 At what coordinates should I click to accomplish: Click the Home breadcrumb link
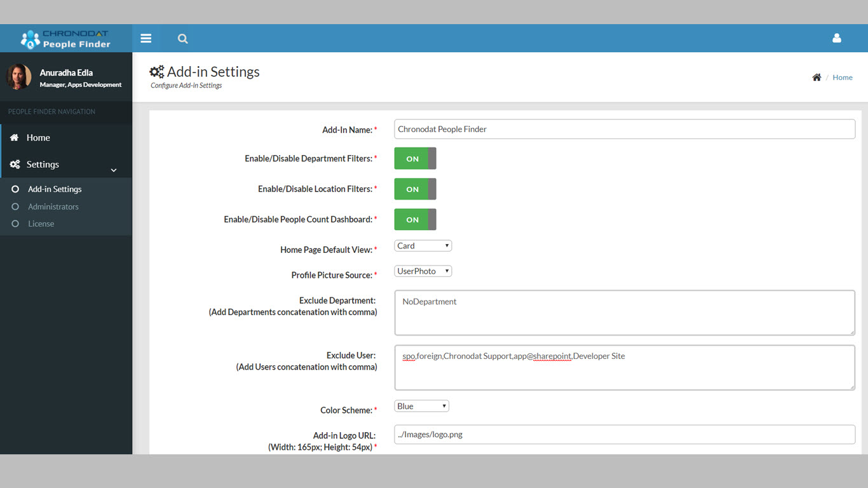843,78
